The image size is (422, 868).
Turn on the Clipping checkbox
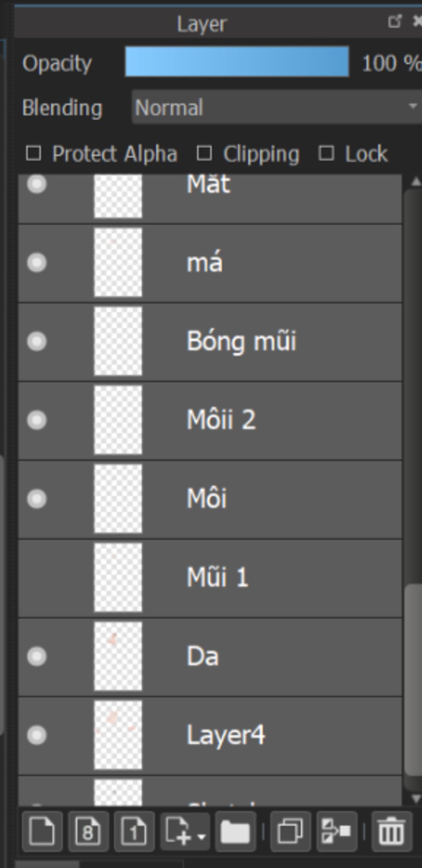[x=204, y=154]
